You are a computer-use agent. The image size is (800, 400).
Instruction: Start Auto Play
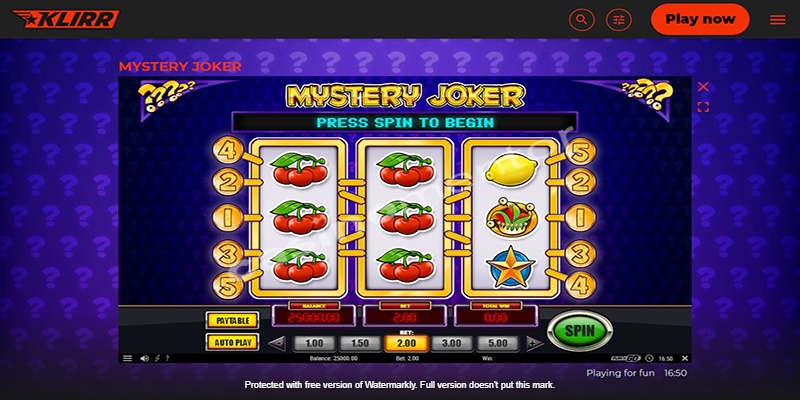(232, 342)
